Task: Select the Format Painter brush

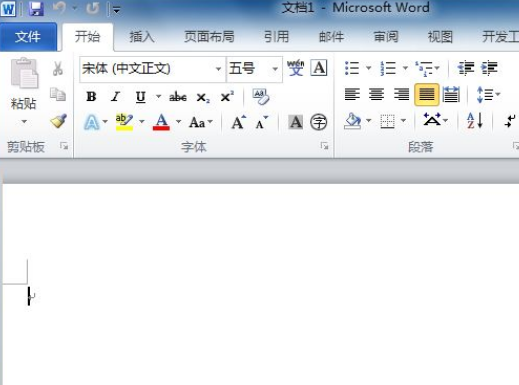Action: 58,121
